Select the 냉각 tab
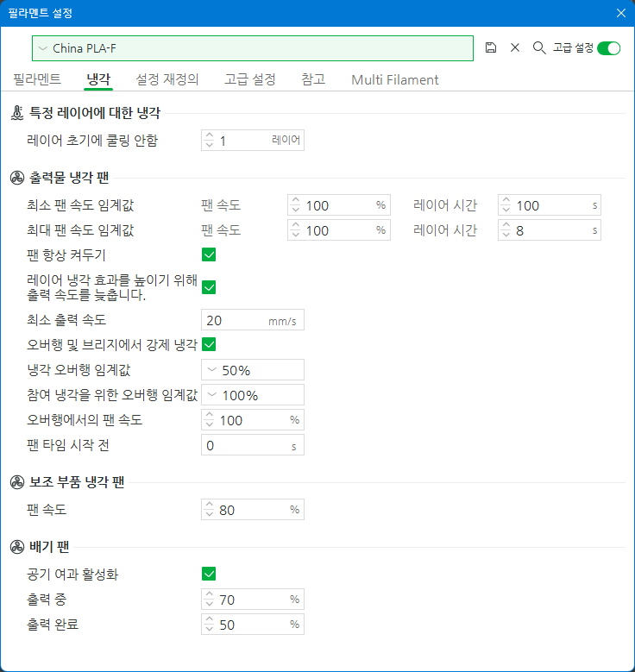 [98, 79]
